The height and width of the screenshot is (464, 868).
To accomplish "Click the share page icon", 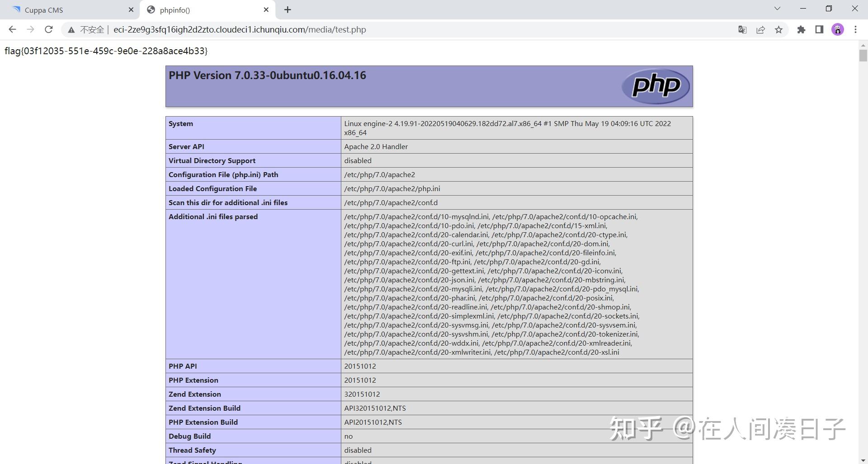I will click(x=760, y=29).
